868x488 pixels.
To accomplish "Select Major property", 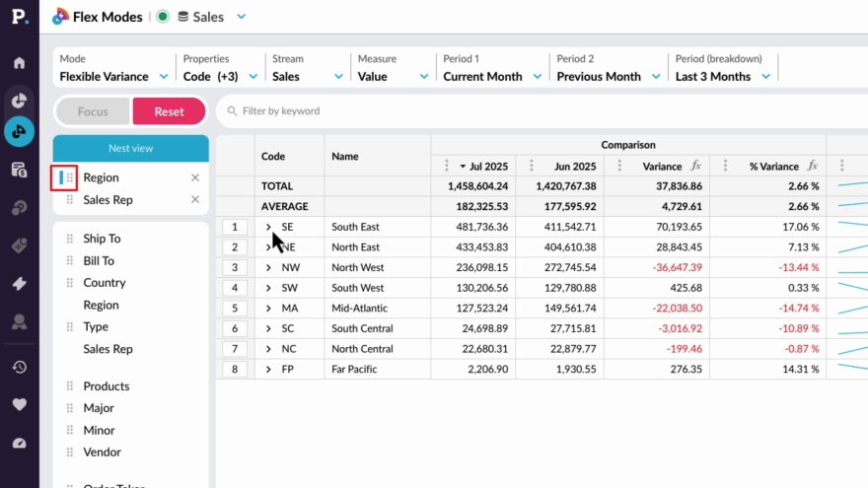I will pos(99,408).
